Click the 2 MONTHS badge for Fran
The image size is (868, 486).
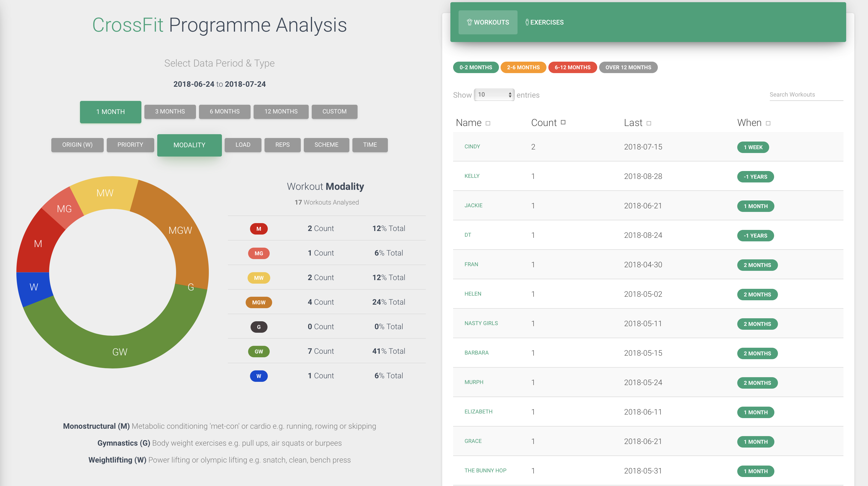point(757,265)
